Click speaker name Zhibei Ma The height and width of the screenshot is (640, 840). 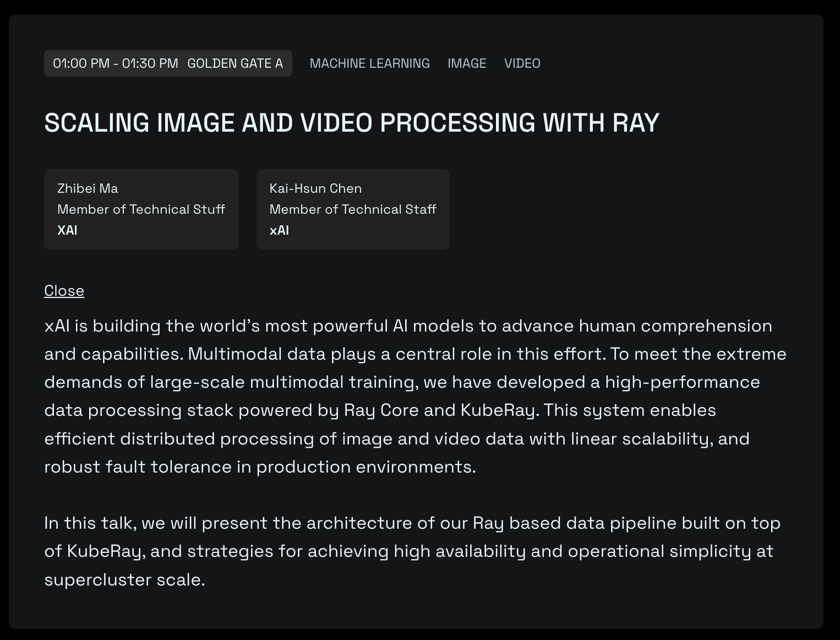(88, 188)
